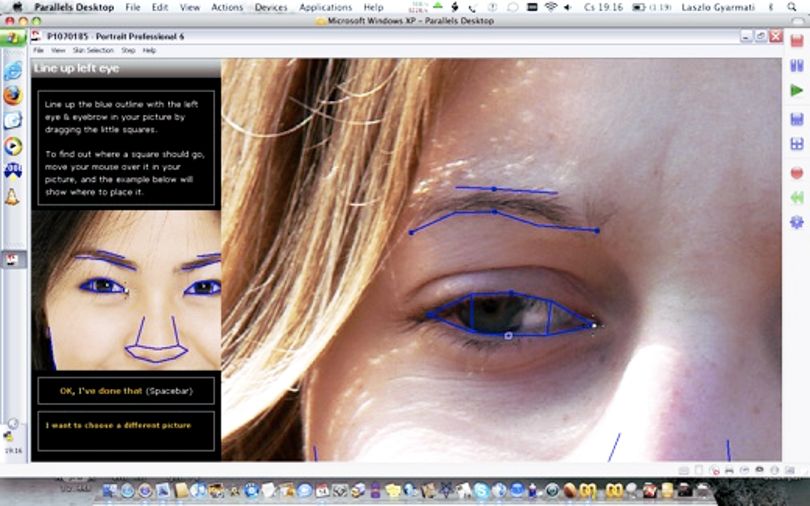Click the Skype icon in the Dock
The width and height of the screenshot is (810, 506).
(x=481, y=490)
